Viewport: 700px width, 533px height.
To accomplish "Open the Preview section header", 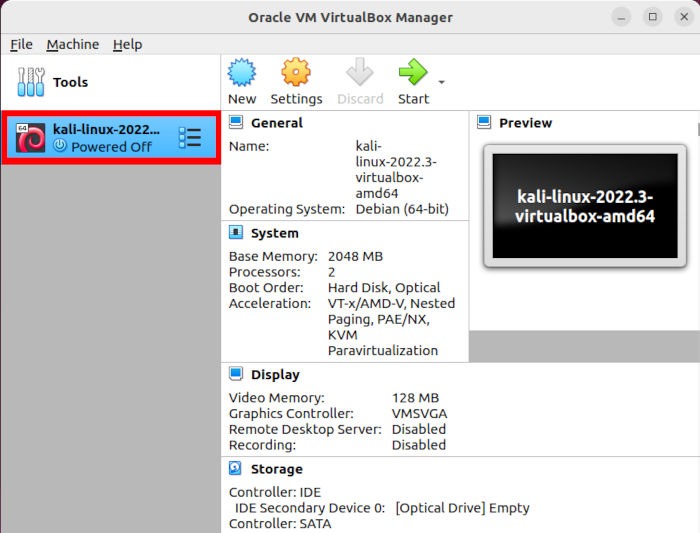I will (525, 123).
